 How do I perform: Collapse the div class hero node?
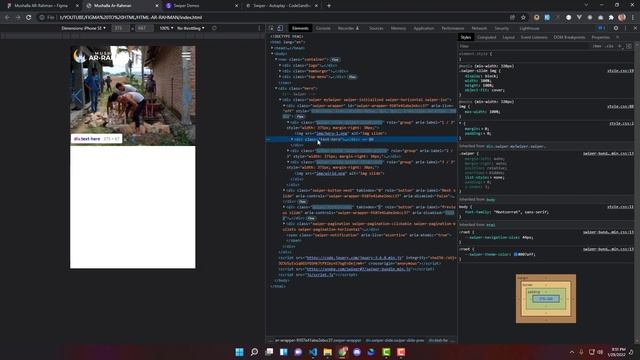(x=276, y=88)
